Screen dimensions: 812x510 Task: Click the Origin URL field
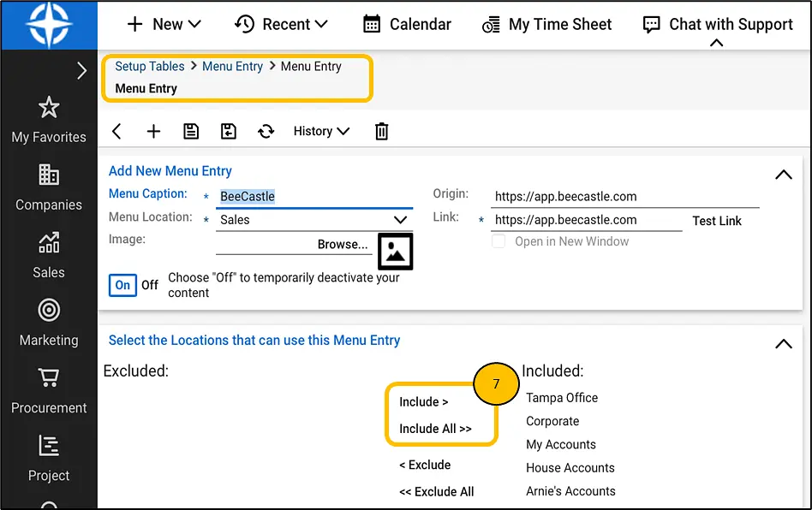pyautogui.click(x=625, y=197)
